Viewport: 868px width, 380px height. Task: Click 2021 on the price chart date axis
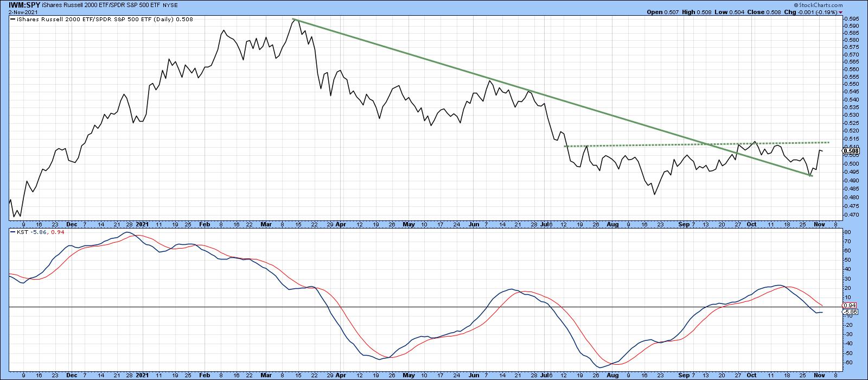pyautogui.click(x=143, y=224)
